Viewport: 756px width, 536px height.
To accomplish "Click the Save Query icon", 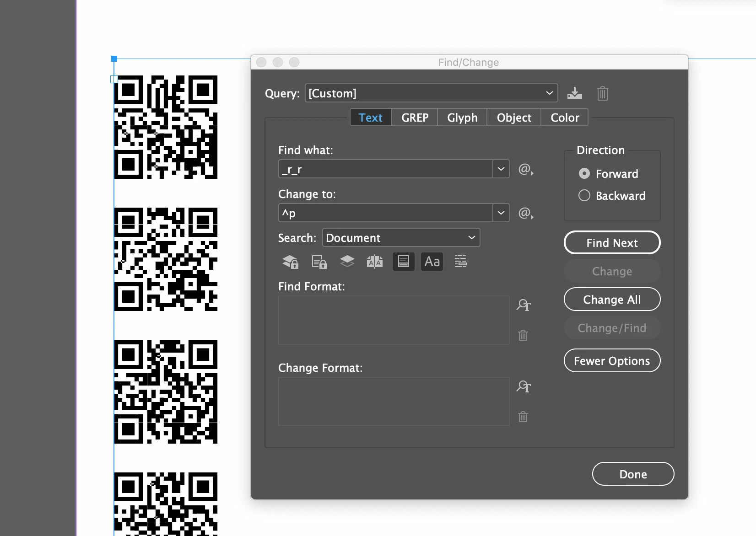I will click(x=575, y=93).
